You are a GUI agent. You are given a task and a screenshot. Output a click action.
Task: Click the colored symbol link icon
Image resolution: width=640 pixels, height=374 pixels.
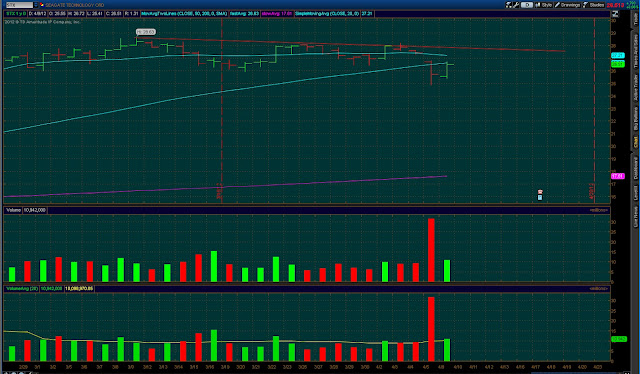42,5
